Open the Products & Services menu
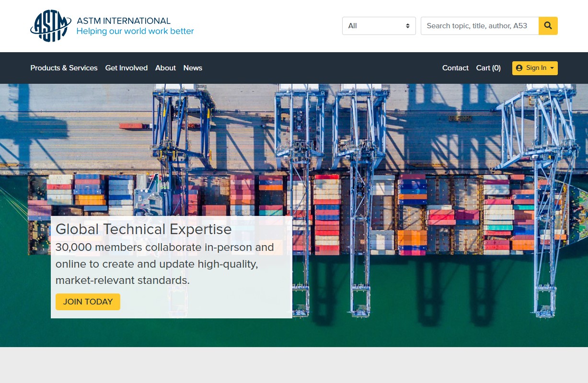 coord(64,68)
